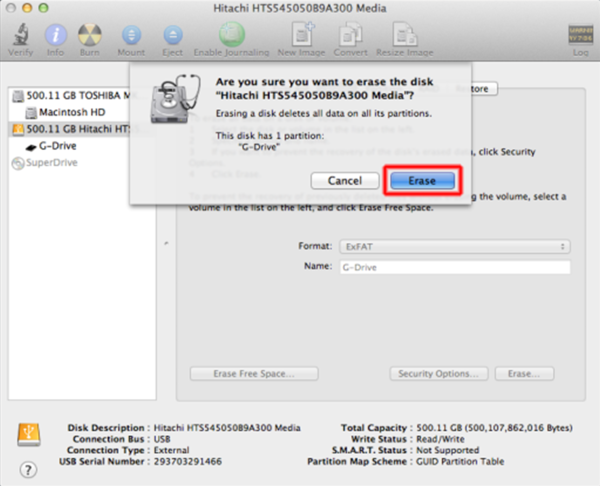Click the Resize Image toolbar icon

coord(404,34)
